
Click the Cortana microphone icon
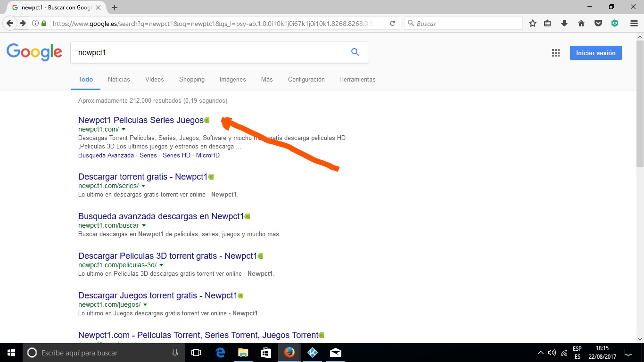(x=175, y=353)
